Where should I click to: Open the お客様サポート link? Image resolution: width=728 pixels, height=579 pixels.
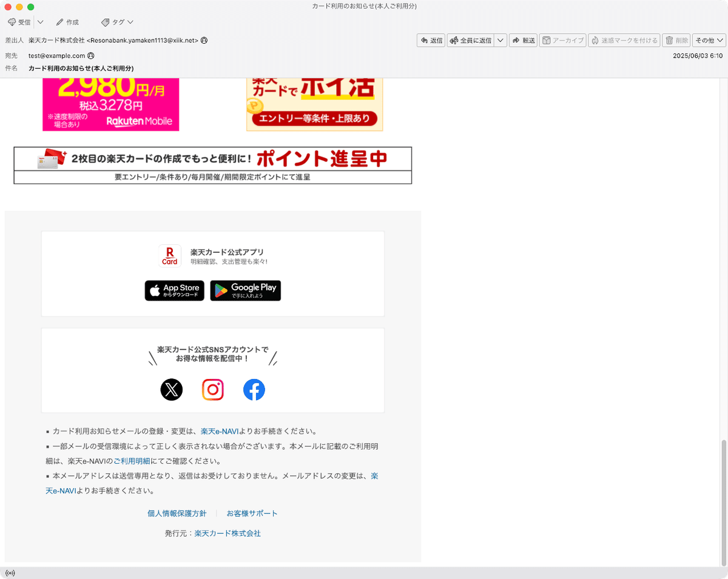(x=252, y=513)
